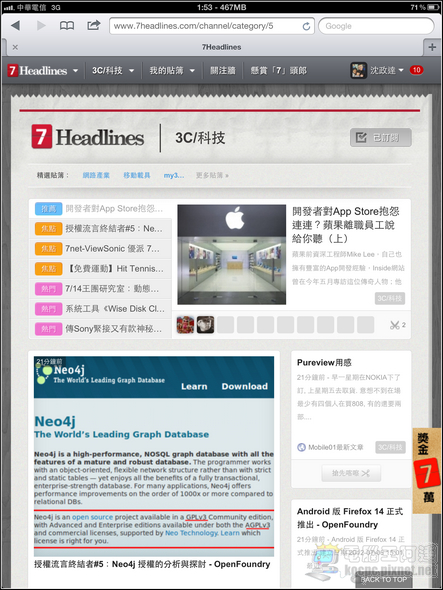Click 更多貼簿 » link
Screen dimensions: 443x590
pyautogui.click(x=212, y=175)
